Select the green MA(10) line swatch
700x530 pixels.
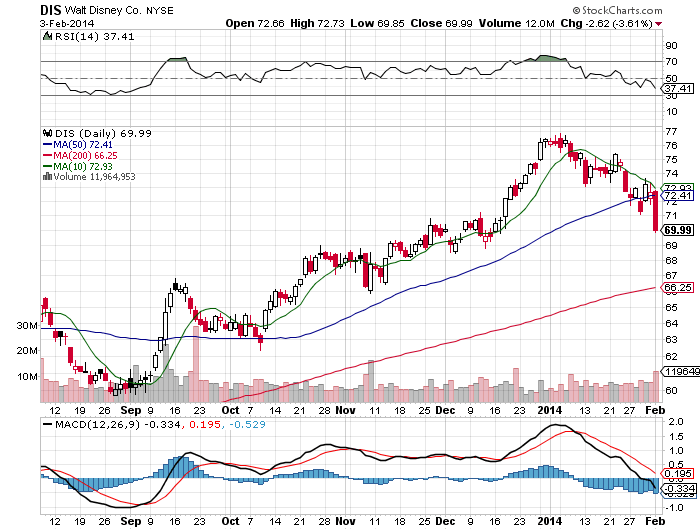47,167
